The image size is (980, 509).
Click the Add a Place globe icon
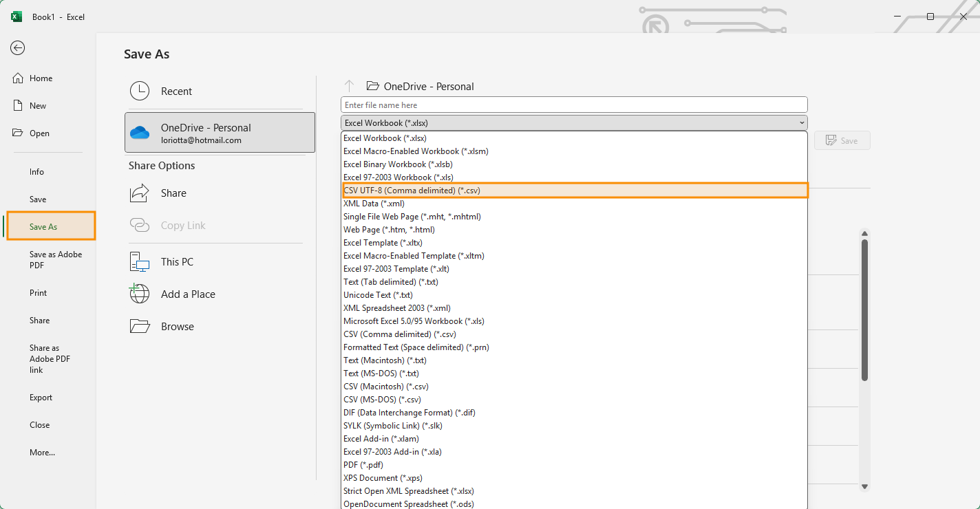(140, 294)
